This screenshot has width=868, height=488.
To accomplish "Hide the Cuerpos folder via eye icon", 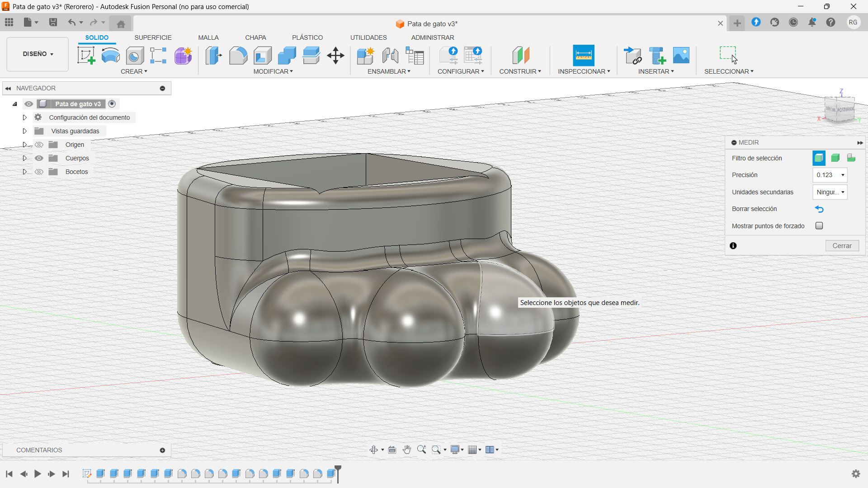I will click(39, 158).
